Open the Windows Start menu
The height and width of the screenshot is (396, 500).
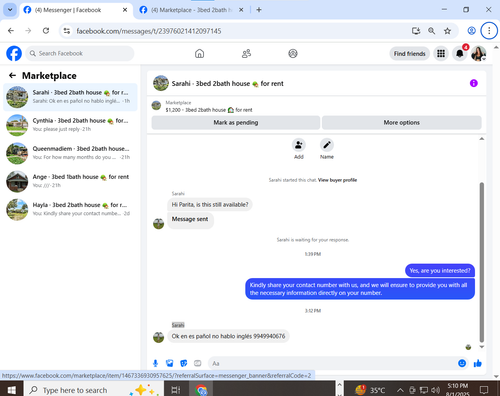click(x=11, y=390)
